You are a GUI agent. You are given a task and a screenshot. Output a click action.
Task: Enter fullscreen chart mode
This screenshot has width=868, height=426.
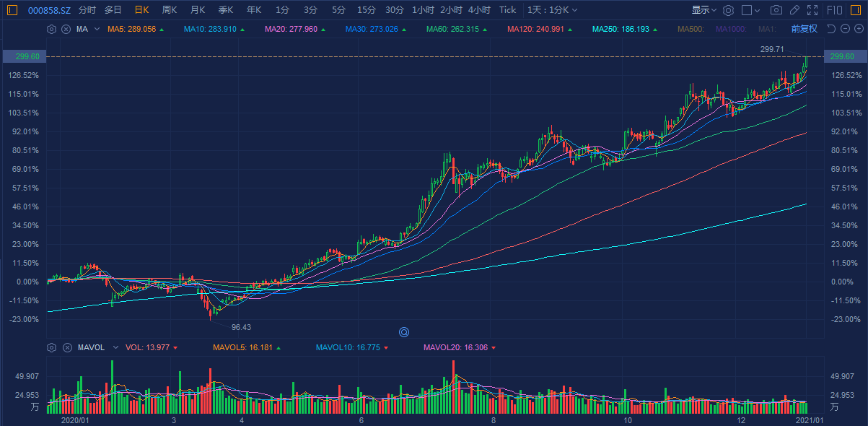(x=813, y=10)
